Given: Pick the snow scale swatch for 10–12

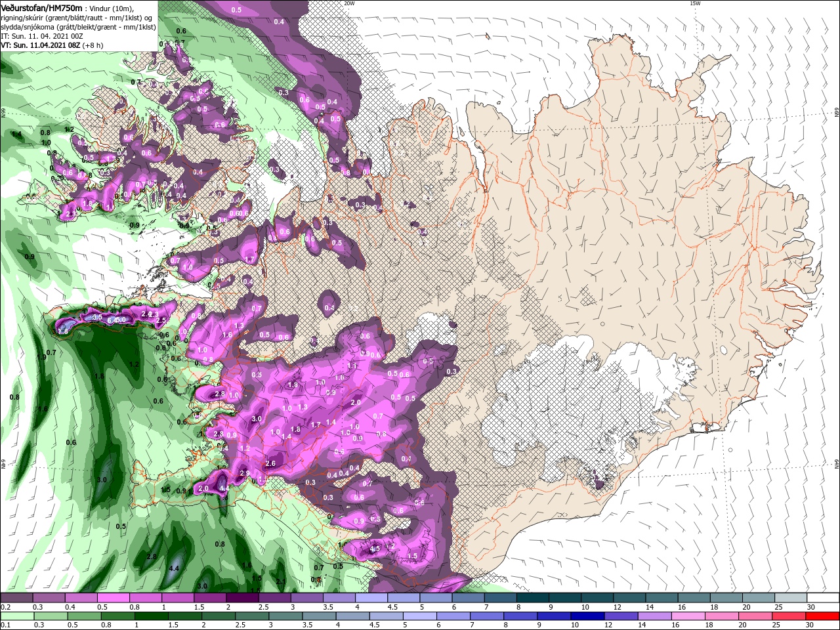Looking at the screenshot, I should (x=597, y=598).
